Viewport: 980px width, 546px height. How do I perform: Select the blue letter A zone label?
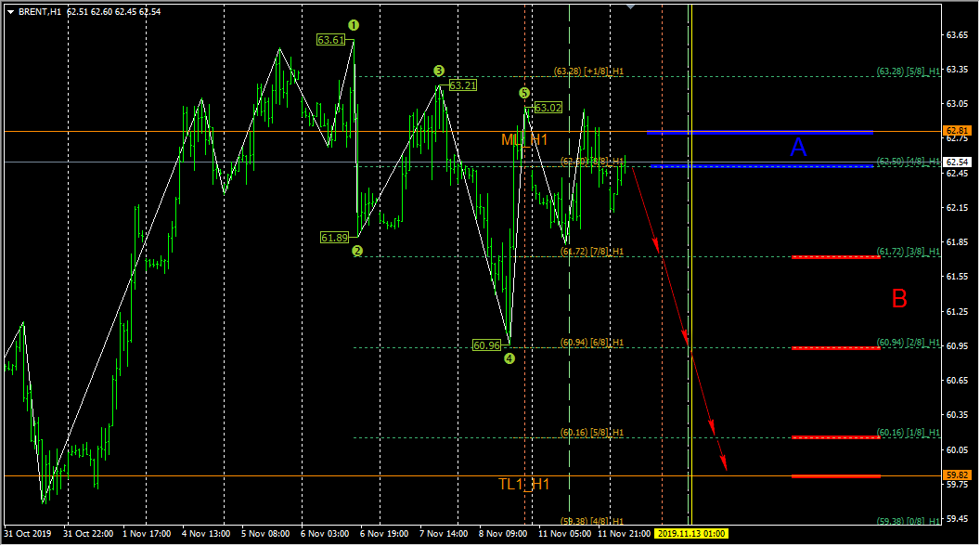pos(798,148)
